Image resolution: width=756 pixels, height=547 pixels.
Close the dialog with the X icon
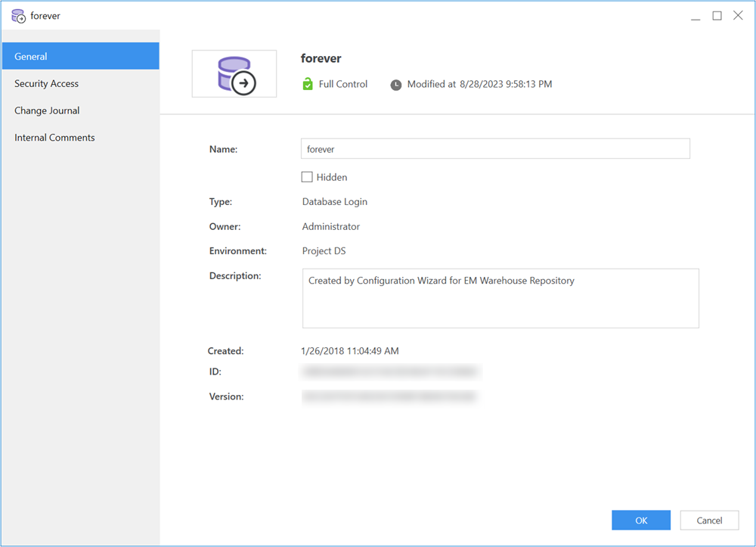pos(738,16)
